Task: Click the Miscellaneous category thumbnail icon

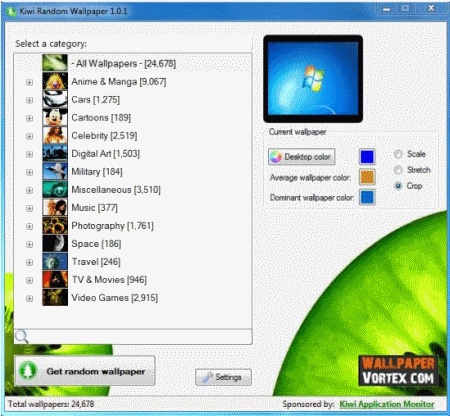Action: (x=55, y=189)
